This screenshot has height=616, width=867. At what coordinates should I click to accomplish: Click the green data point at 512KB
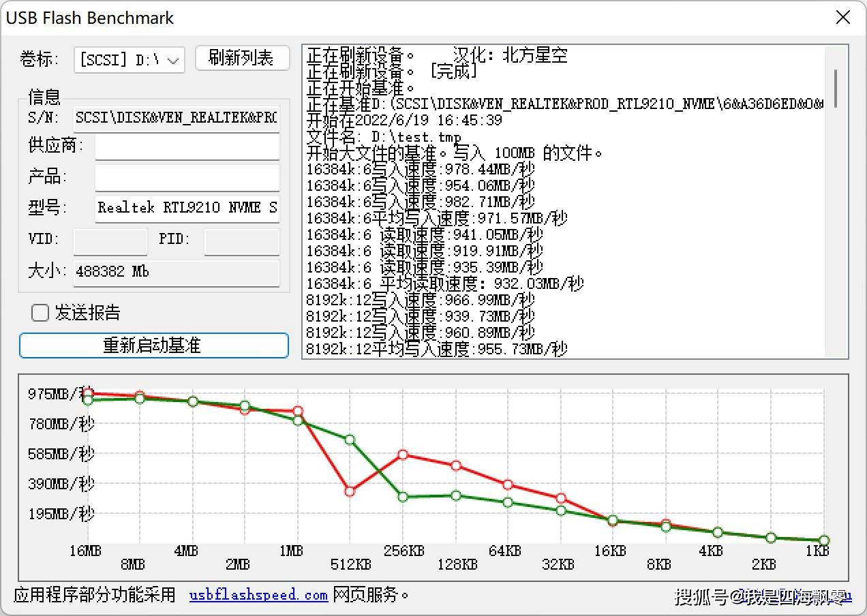pyautogui.click(x=350, y=440)
